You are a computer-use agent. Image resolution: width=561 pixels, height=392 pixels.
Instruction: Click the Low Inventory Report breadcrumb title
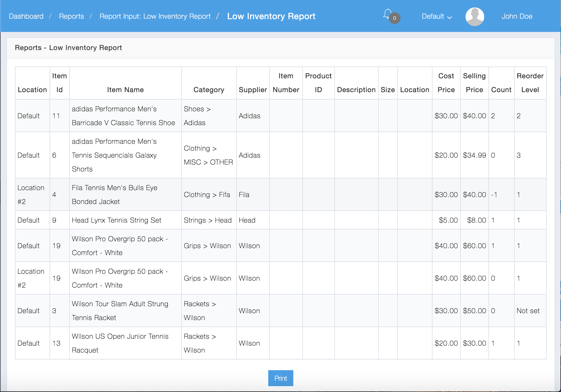(271, 16)
